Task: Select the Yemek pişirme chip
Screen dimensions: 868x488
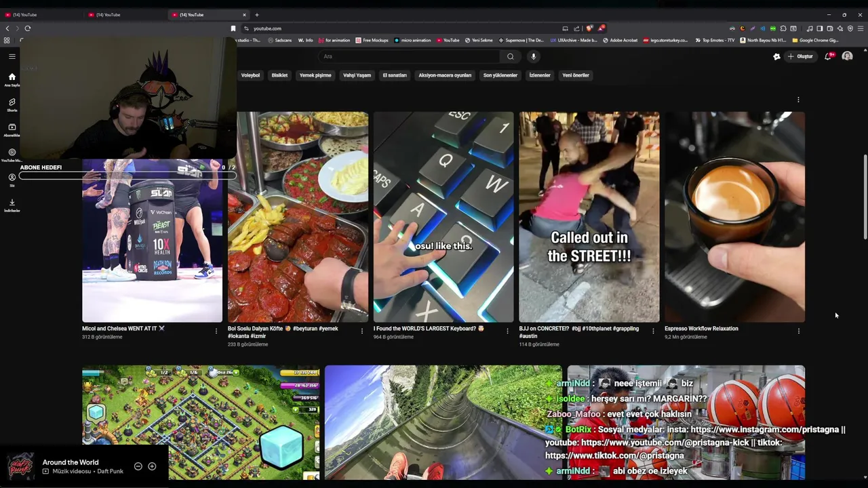Action: (315, 75)
